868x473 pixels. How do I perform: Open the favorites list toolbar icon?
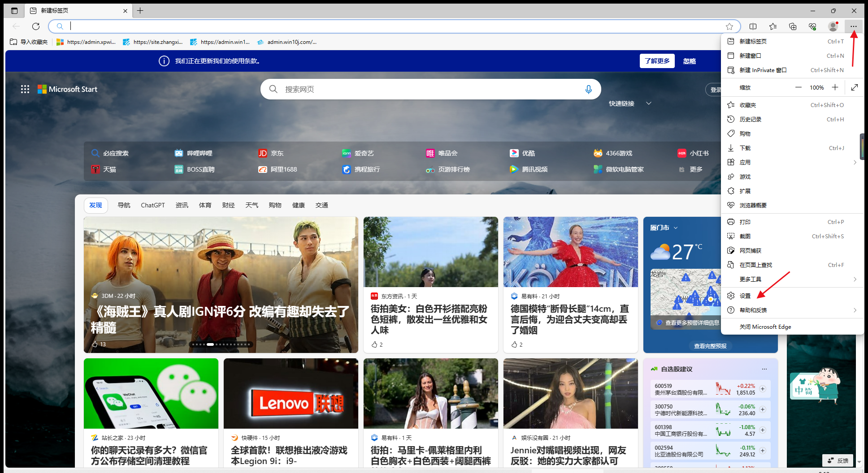click(x=773, y=26)
